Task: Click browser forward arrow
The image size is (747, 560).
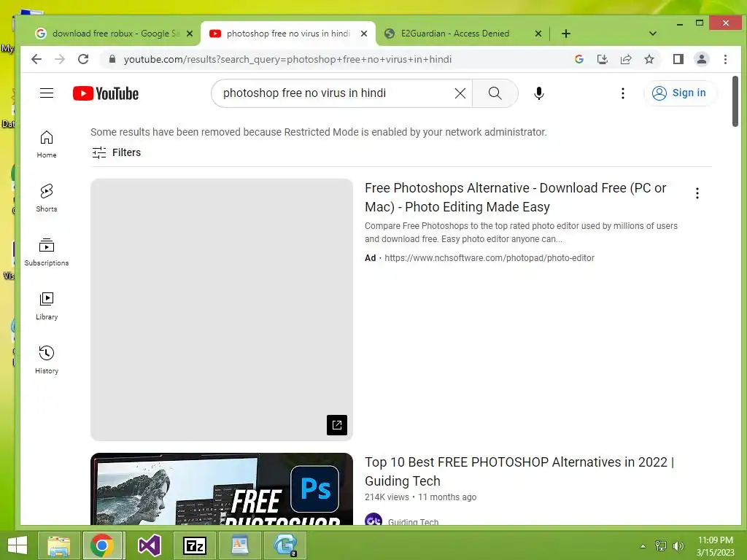Action: click(x=60, y=59)
